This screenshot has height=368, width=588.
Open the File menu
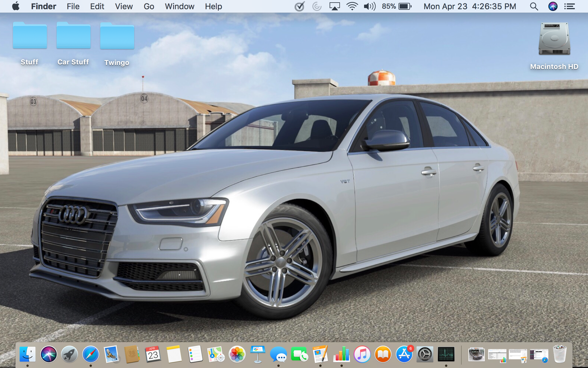click(73, 6)
